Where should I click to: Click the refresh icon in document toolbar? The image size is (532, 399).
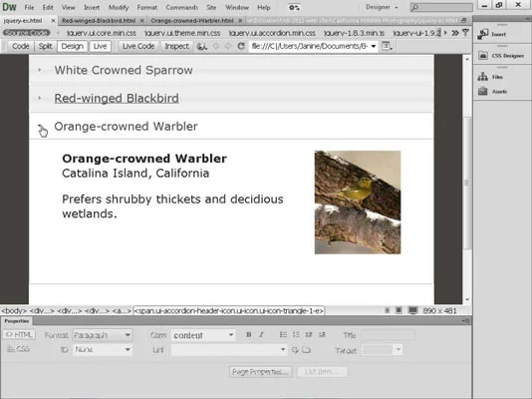tap(241, 46)
